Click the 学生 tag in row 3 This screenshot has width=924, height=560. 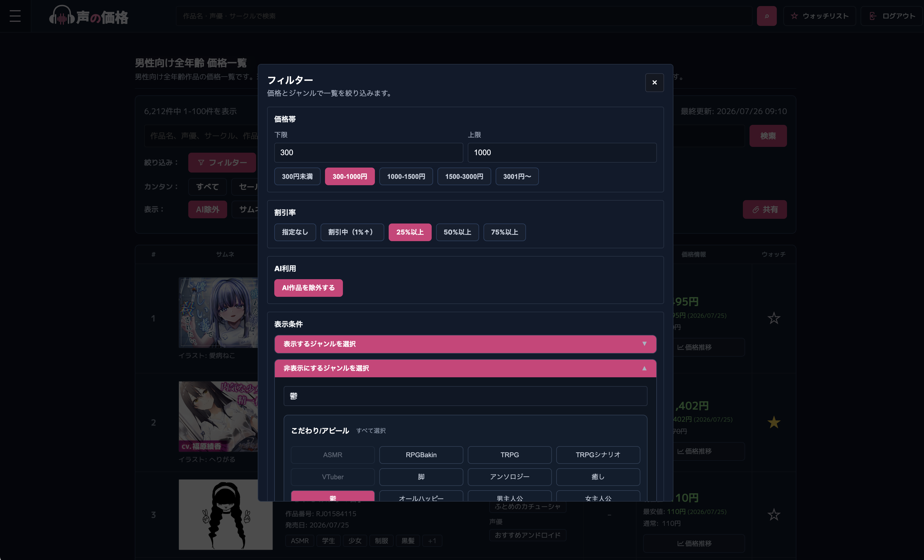click(328, 540)
